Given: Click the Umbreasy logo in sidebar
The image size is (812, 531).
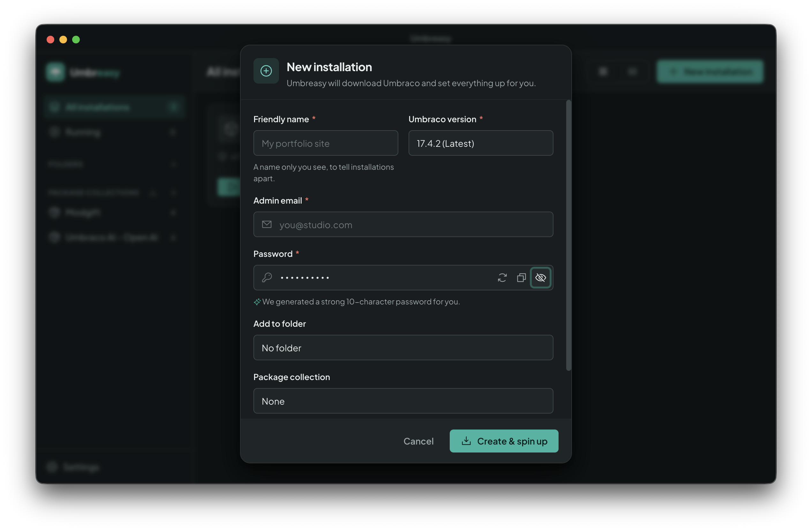Looking at the screenshot, I should click(x=55, y=72).
